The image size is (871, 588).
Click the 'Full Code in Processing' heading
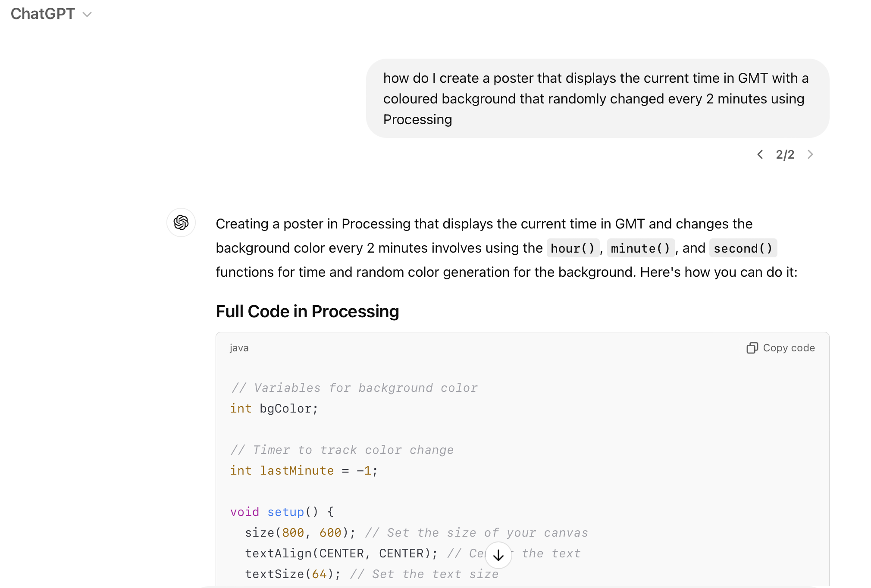point(307,311)
